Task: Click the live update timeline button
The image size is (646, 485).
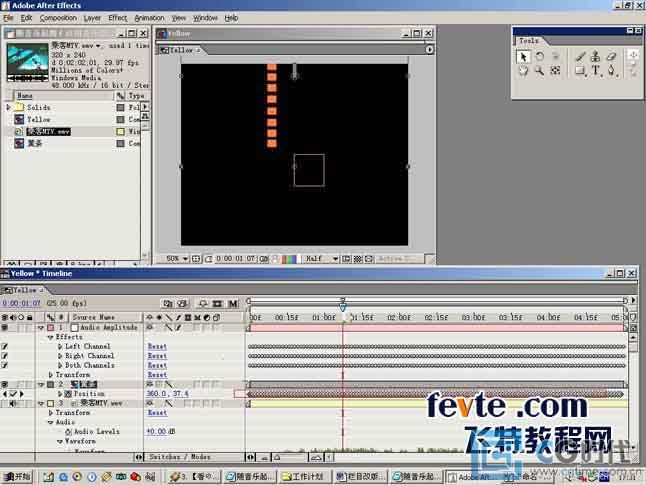Action: tap(168, 304)
